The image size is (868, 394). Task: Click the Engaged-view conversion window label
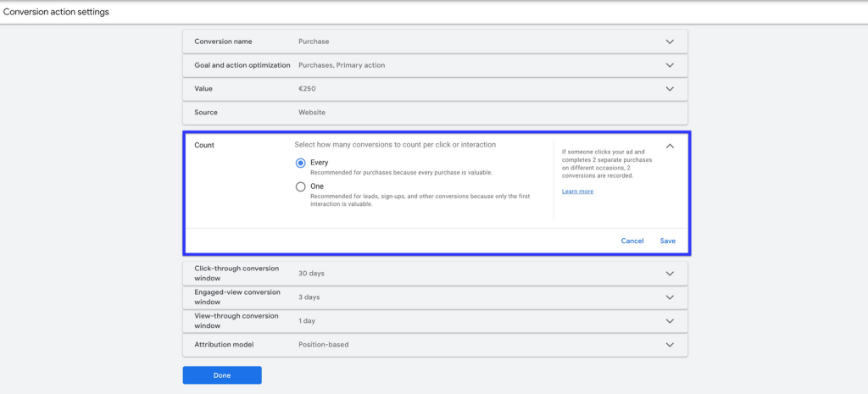coord(237,297)
